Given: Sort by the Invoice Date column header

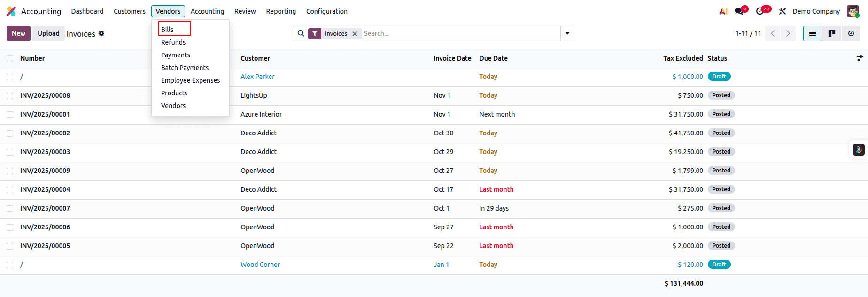Looking at the screenshot, I should [452, 58].
